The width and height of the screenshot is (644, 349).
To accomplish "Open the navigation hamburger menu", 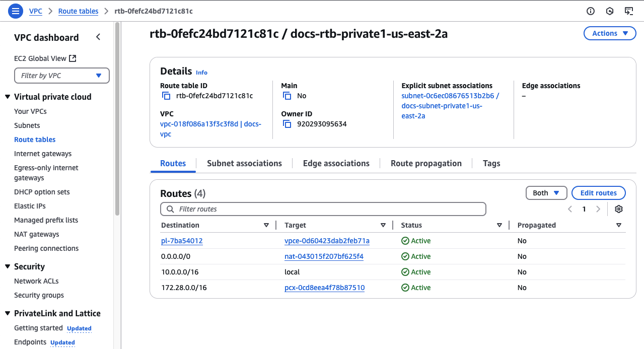I will point(15,11).
